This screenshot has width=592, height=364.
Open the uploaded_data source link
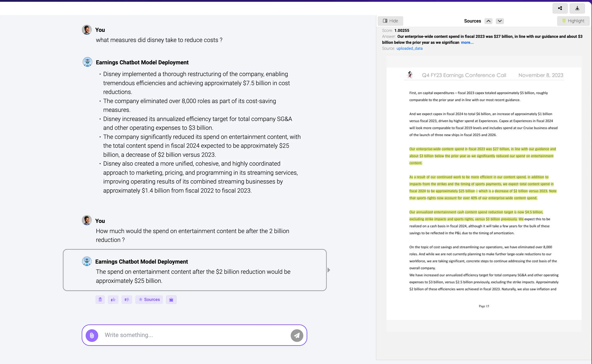[409, 48]
